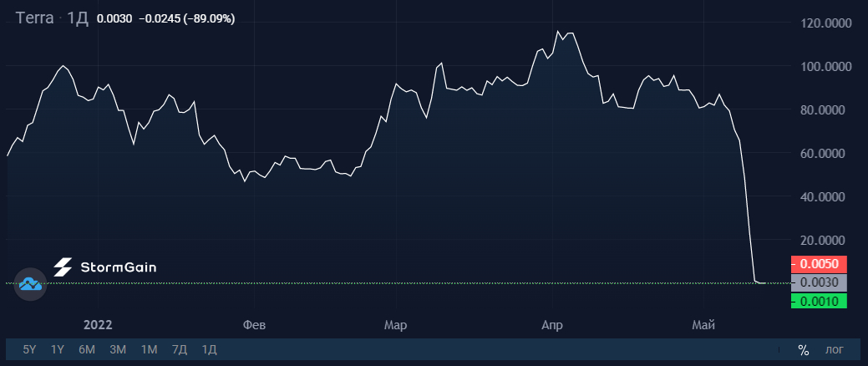
Task: Click the Апр date axis label
Action: coord(552,325)
